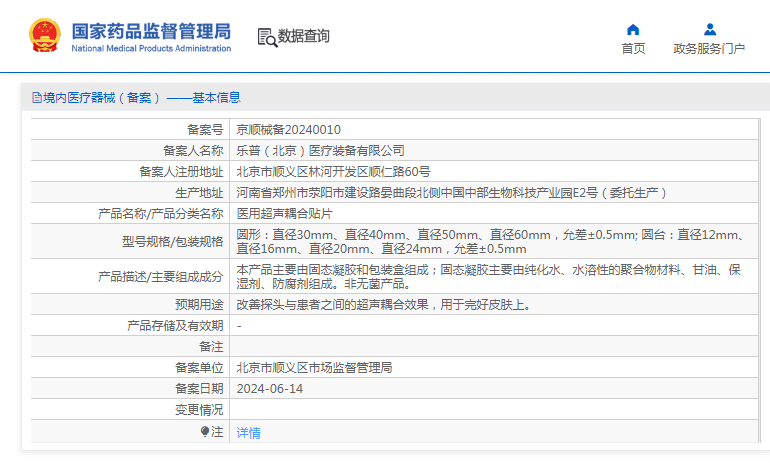This screenshot has width=770, height=463.
Task: Select filing date 2024-06-14
Action: [270, 389]
